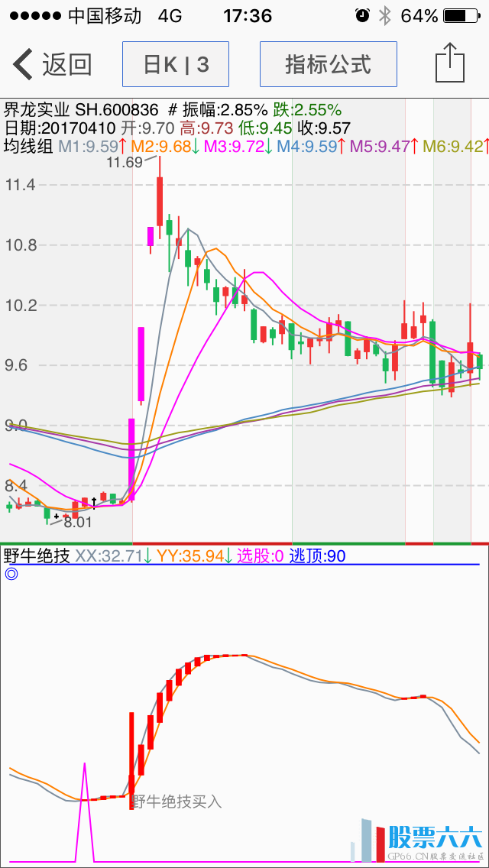Tap the 开:9.70 open price

click(148, 128)
